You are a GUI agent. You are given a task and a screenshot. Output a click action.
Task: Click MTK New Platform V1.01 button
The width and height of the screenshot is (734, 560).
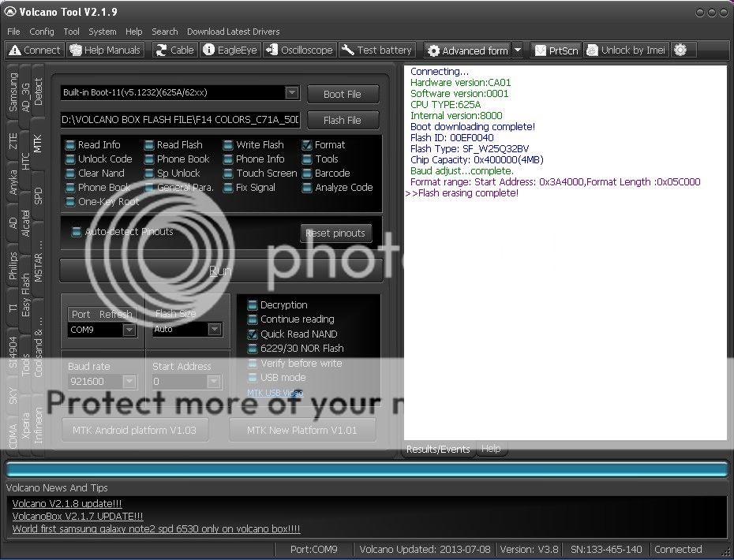pyautogui.click(x=302, y=431)
